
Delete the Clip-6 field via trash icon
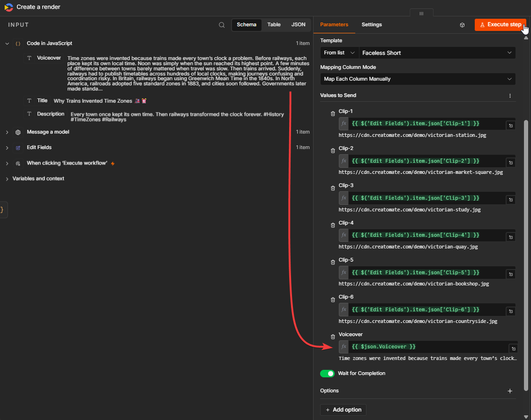333,300
